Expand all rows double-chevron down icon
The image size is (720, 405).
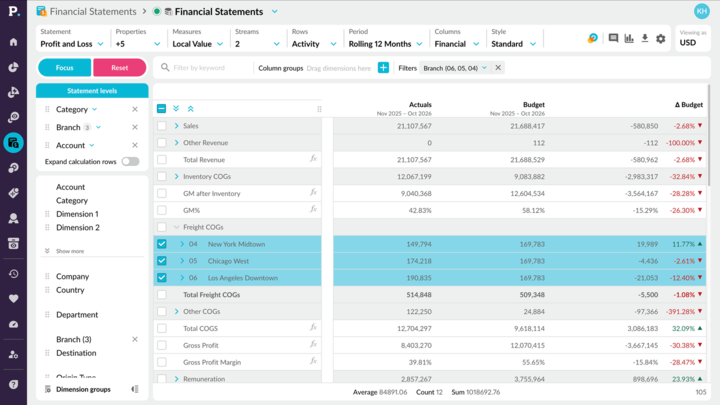coord(176,108)
